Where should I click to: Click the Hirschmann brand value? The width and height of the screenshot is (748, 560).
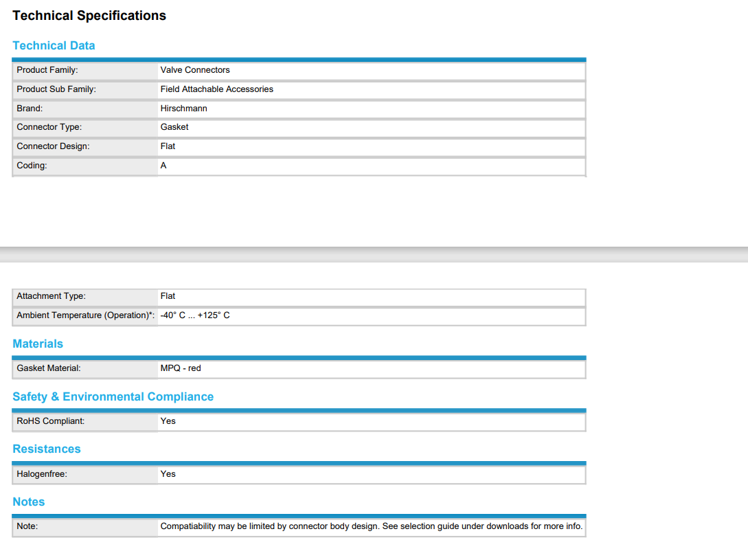pyautogui.click(x=183, y=109)
